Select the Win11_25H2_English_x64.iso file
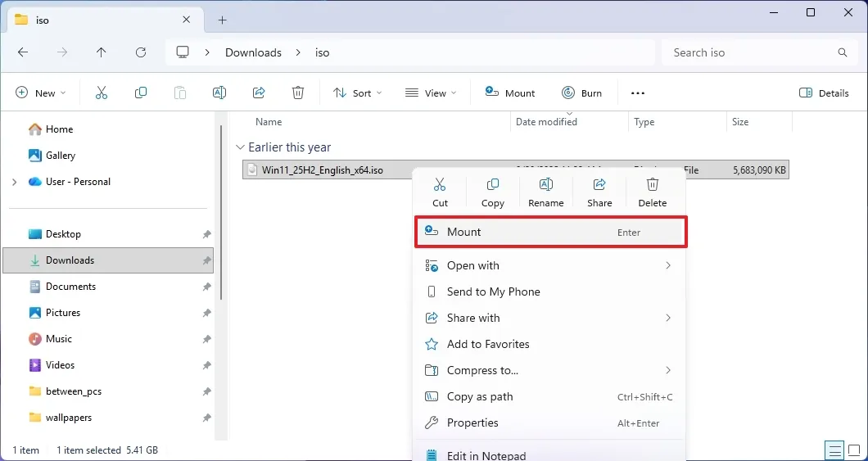Screen dimensions: 868x461 click(323, 170)
